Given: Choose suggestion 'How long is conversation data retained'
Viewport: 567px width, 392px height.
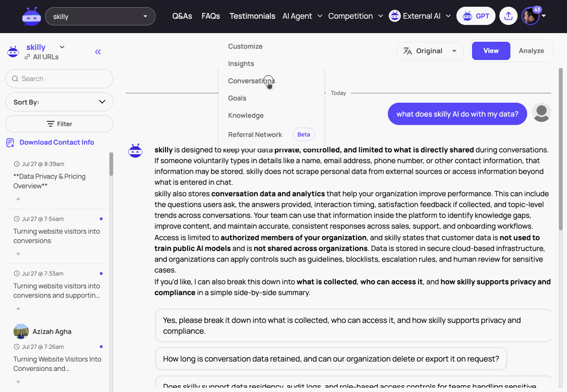Looking at the screenshot, I should click(x=331, y=359).
